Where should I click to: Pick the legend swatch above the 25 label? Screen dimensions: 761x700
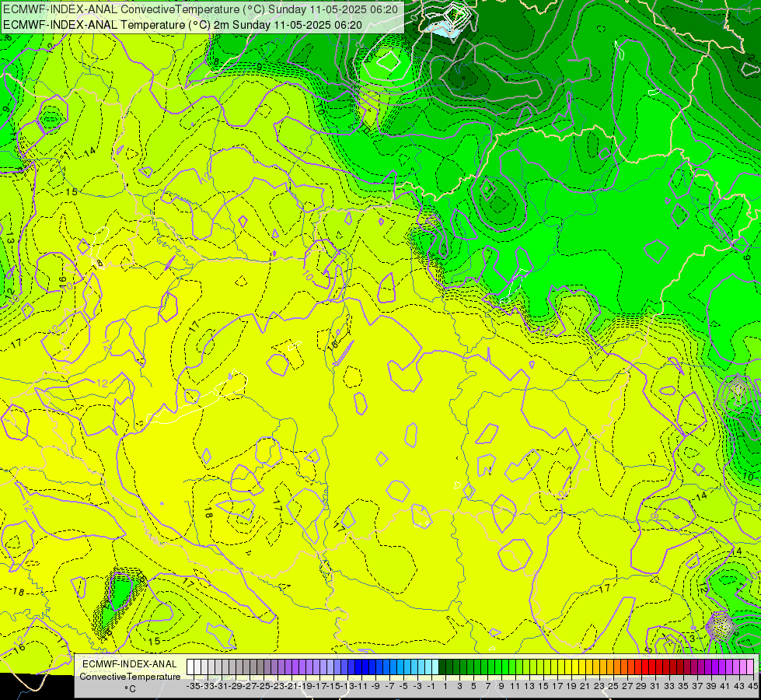[610, 667]
